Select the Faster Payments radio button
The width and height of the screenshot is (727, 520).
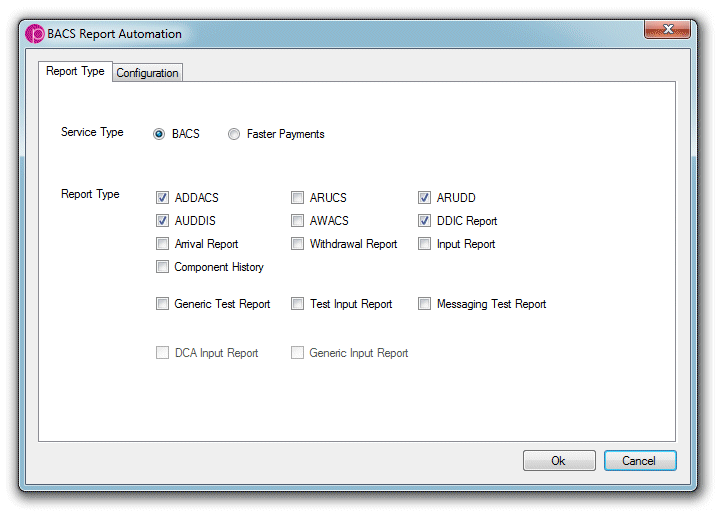click(x=234, y=134)
